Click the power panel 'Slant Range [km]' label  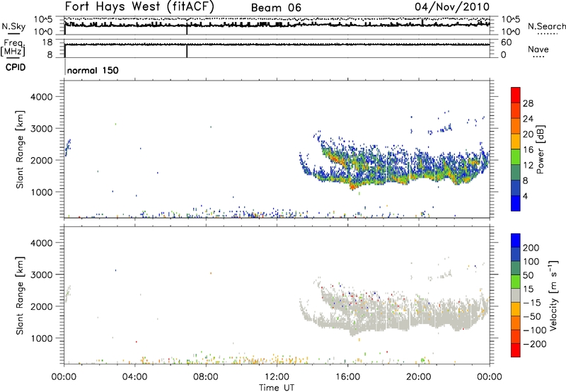click(x=20, y=149)
